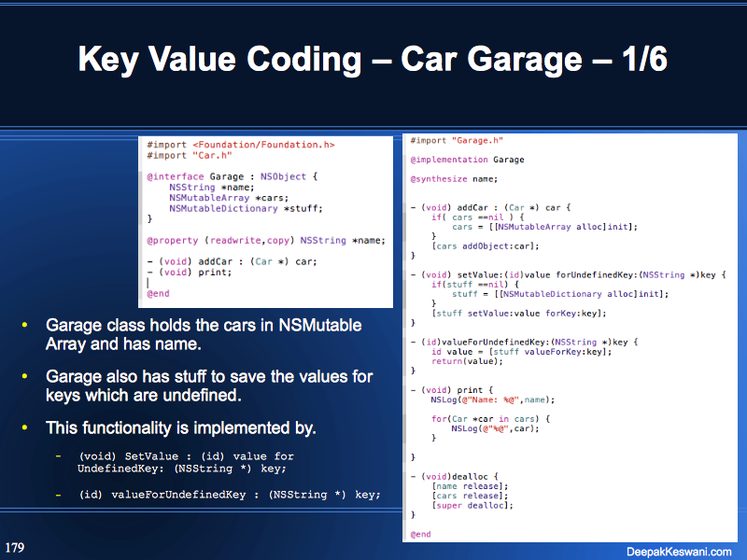Image resolution: width=747 pixels, height=560 pixels.
Task: Click the bullet about Garage class holding cars
Action: (204, 334)
